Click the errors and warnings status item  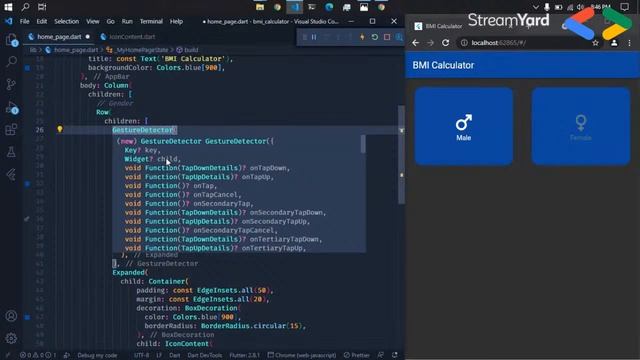click(x=38, y=355)
